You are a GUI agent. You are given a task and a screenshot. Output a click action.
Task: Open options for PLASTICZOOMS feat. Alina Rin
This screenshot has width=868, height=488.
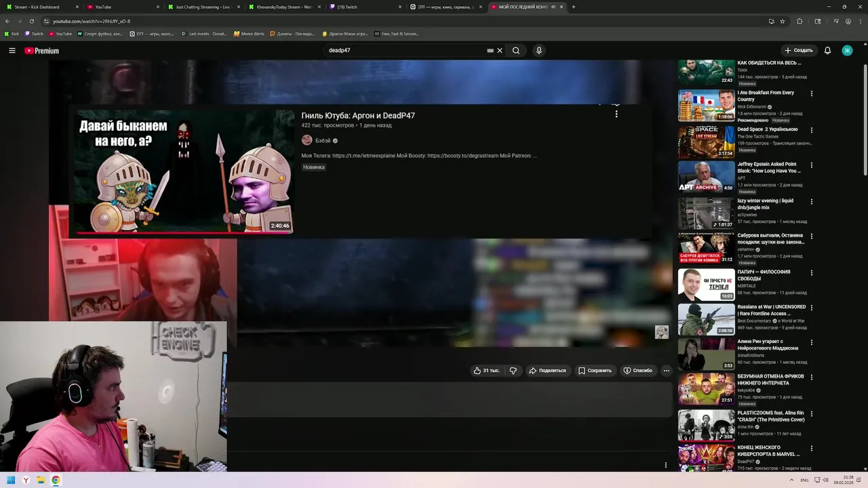point(812,413)
